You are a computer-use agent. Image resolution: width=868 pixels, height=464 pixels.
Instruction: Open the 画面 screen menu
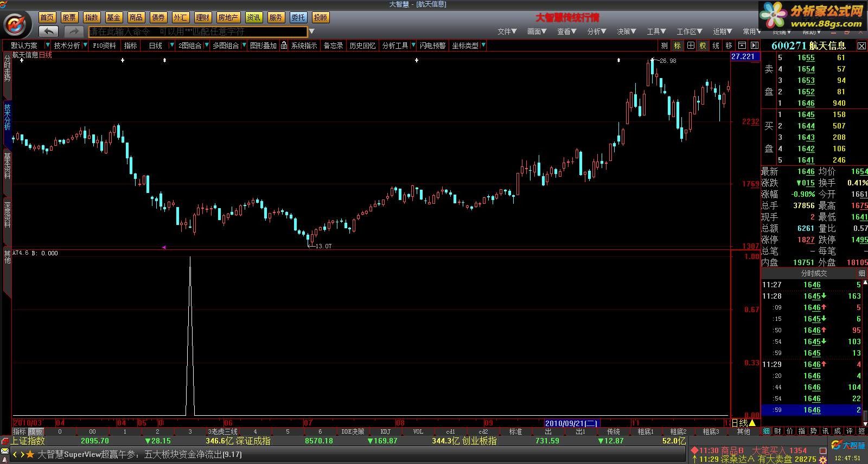click(x=537, y=31)
